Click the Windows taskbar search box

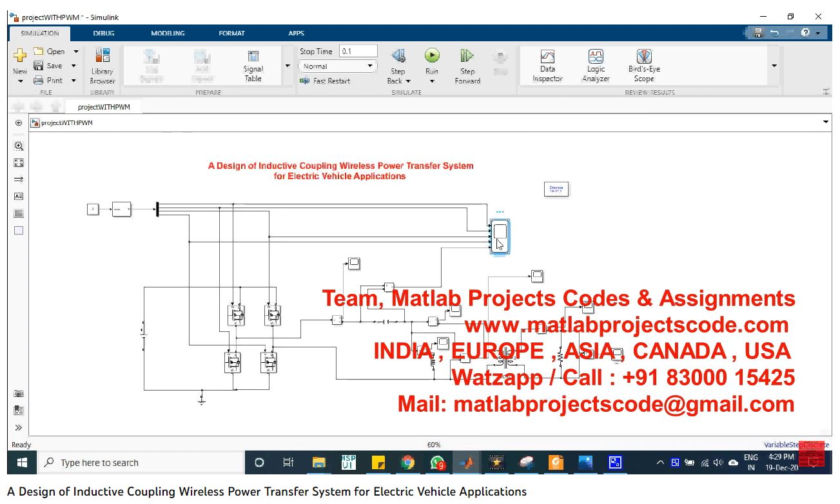tap(142, 463)
